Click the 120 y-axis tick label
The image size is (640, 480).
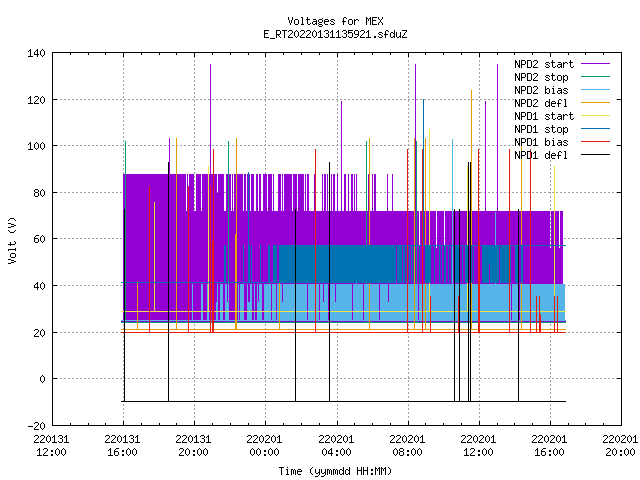(x=36, y=100)
